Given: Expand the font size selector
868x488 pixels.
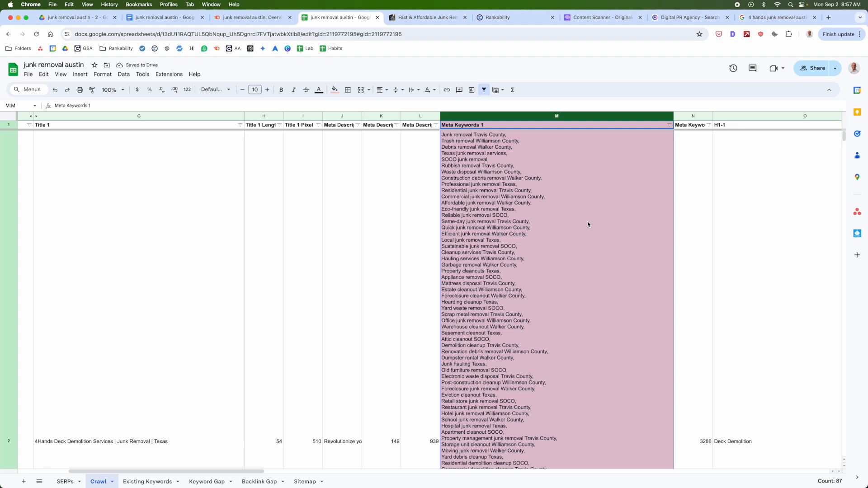Looking at the screenshot, I should 255,90.
